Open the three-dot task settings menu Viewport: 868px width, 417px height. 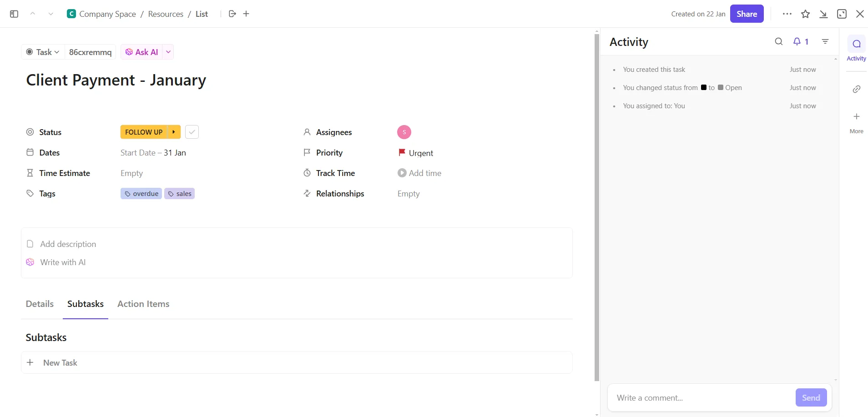pos(787,14)
